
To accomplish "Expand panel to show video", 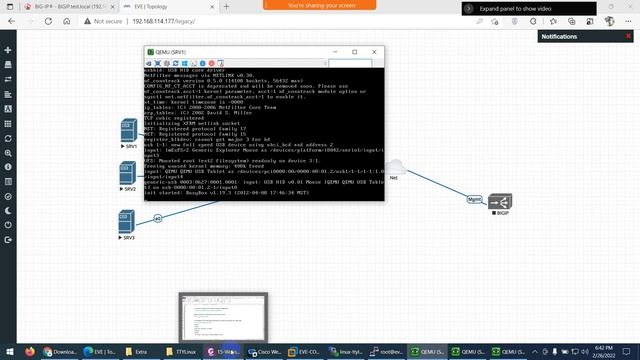I will [x=529, y=9].
